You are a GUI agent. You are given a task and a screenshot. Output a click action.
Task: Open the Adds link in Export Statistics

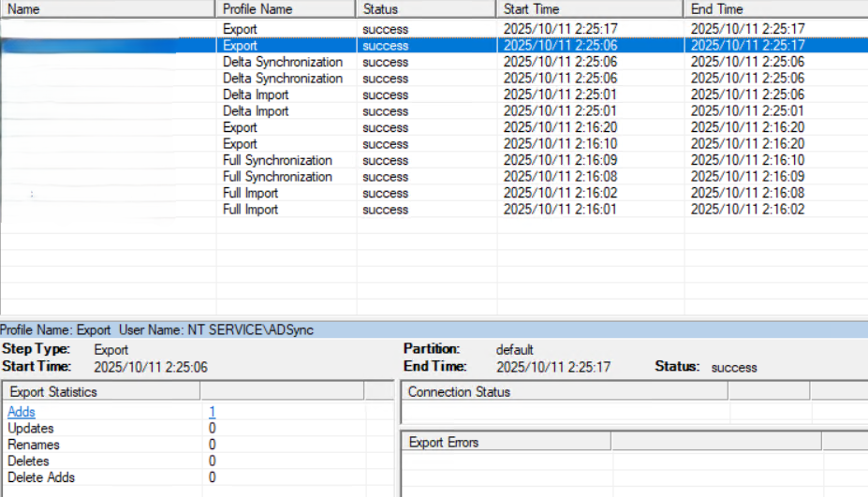pos(22,412)
